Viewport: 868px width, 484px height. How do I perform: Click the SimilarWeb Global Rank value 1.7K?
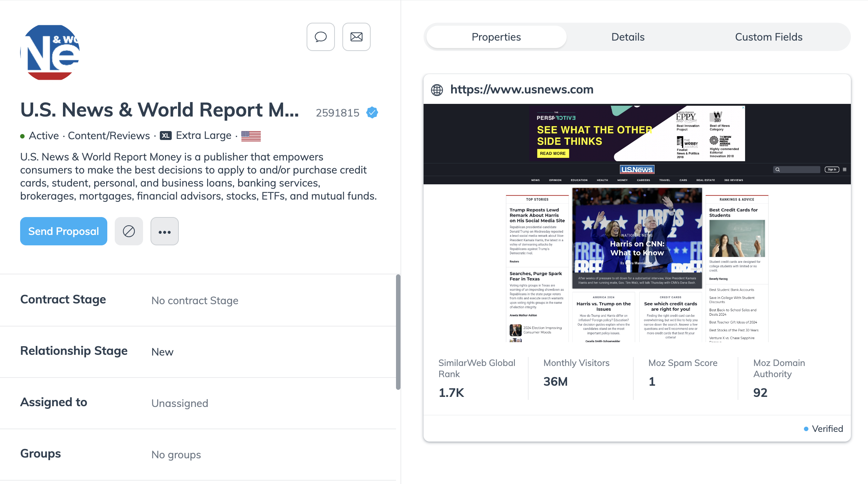pyautogui.click(x=451, y=393)
